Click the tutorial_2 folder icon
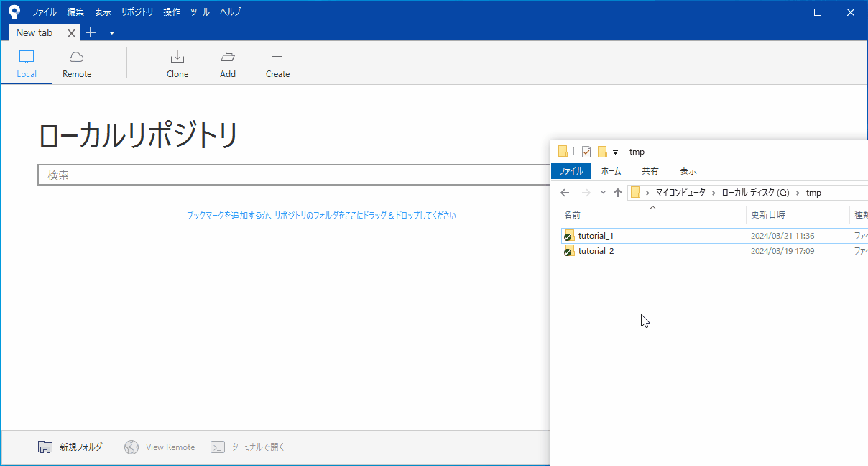 [568, 251]
